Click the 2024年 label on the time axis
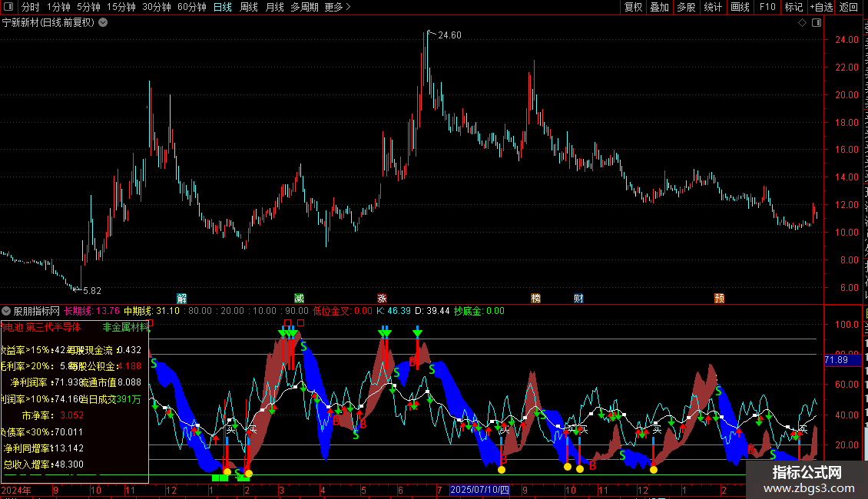The image size is (868, 499). pyautogui.click(x=17, y=490)
